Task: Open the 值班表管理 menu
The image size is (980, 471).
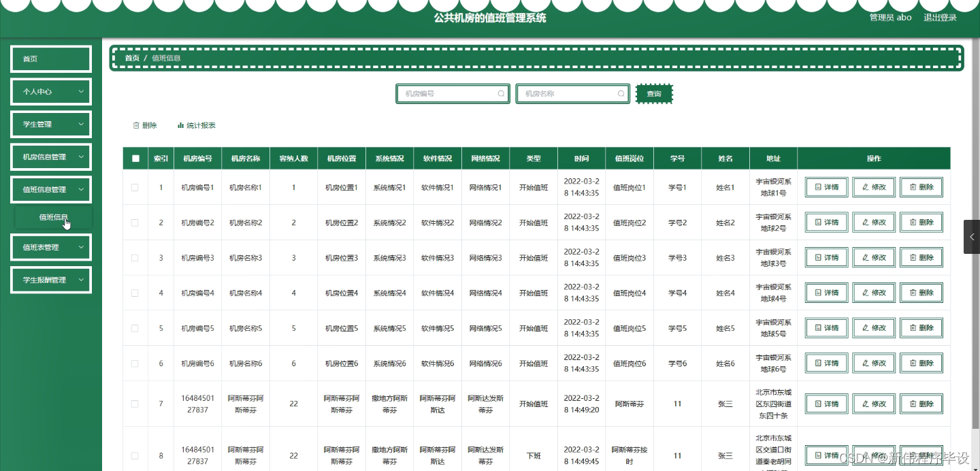Action: [x=50, y=246]
